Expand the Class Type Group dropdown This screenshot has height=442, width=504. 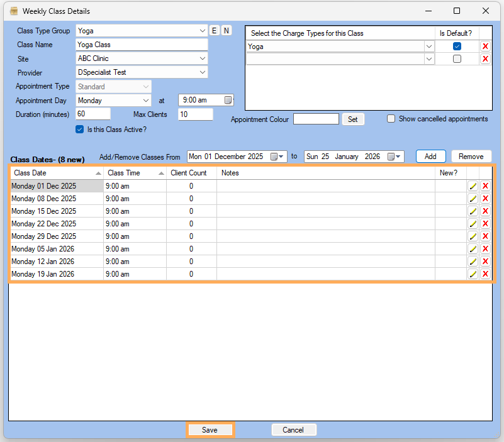pyautogui.click(x=202, y=31)
